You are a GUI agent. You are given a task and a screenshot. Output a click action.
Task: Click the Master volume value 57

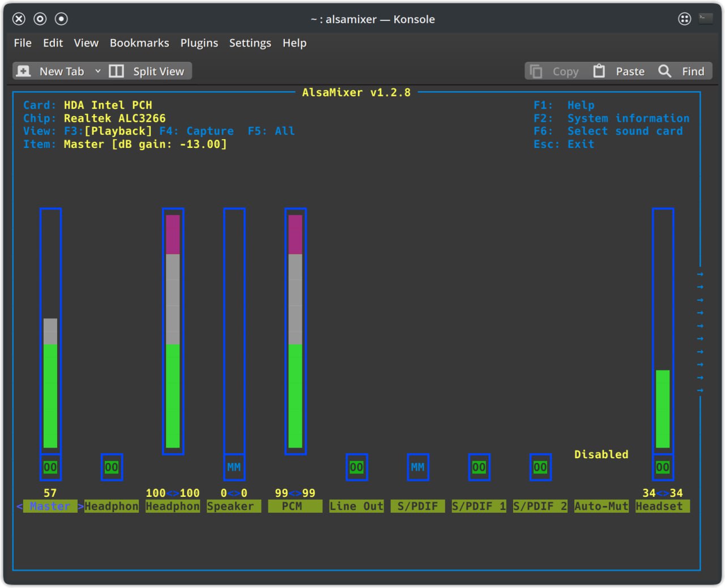(x=50, y=493)
